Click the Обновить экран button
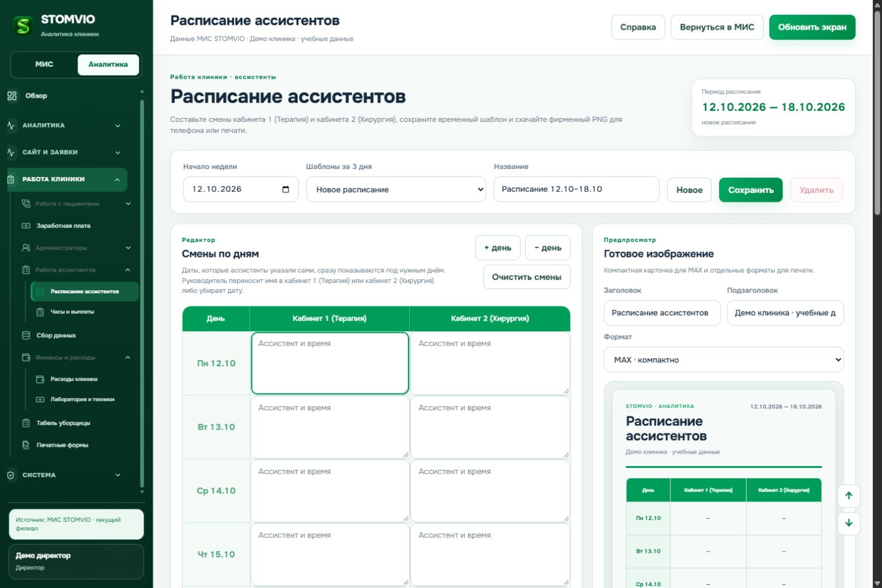Image resolution: width=882 pixels, height=588 pixels. click(x=812, y=27)
